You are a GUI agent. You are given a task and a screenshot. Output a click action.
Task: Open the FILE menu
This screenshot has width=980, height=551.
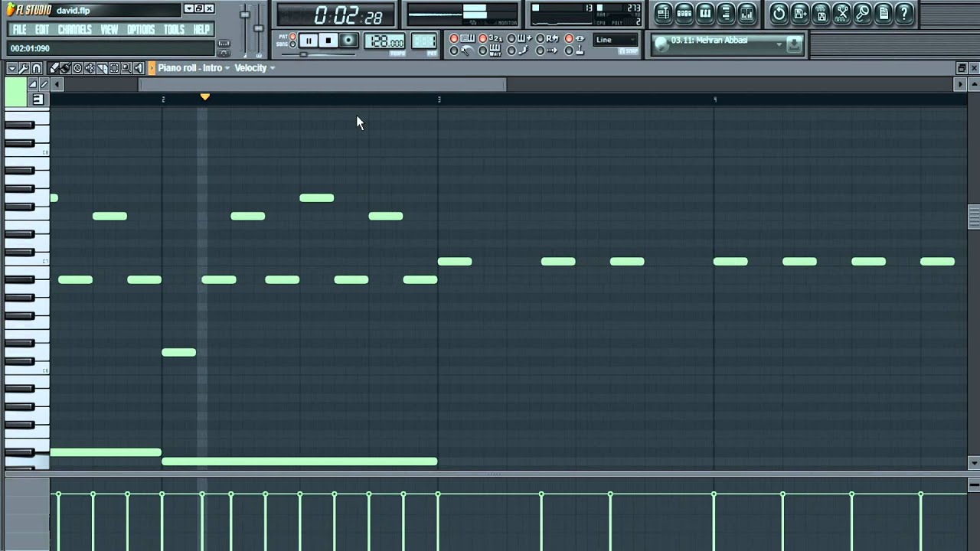20,30
